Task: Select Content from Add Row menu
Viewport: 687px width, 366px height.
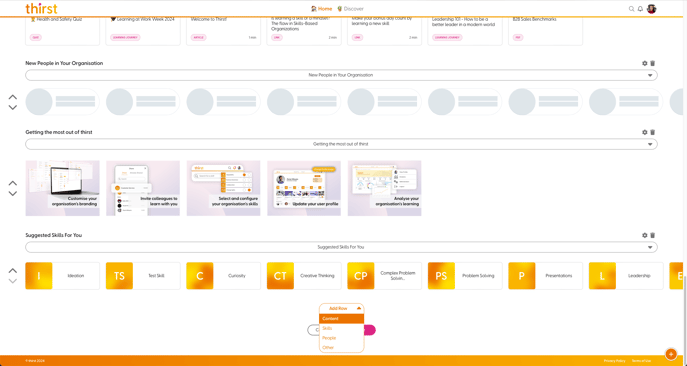Action: click(x=342, y=319)
